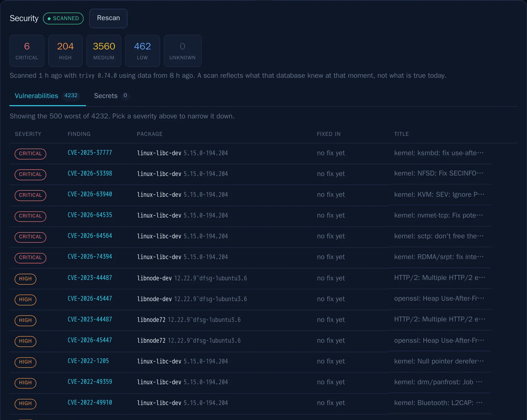Click the Rescan button
Viewport: 527px width, 420px height.
click(108, 18)
